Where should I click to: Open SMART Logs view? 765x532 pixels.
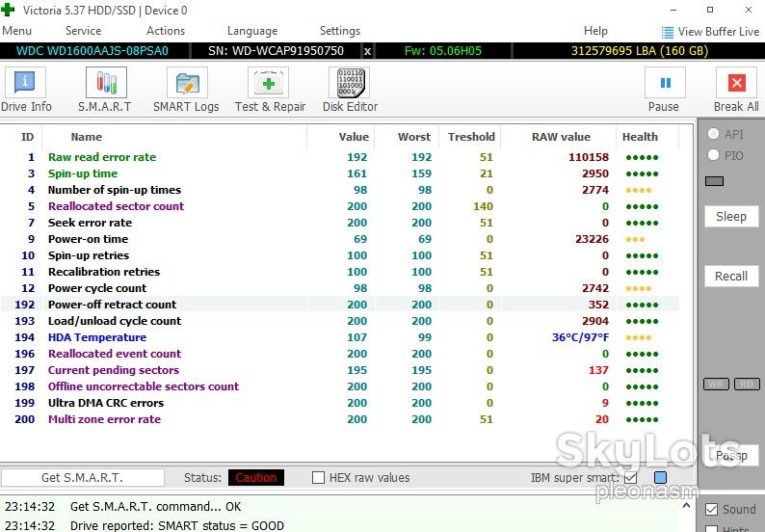click(187, 83)
